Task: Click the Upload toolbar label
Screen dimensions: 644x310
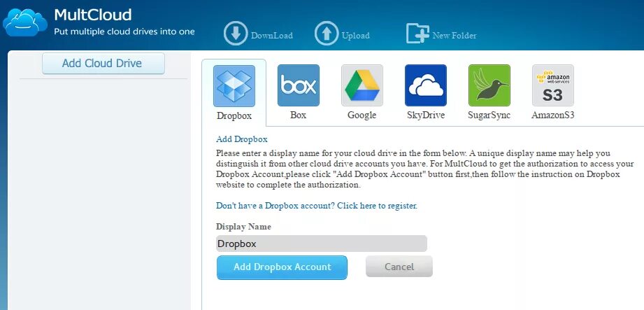Action: point(356,36)
